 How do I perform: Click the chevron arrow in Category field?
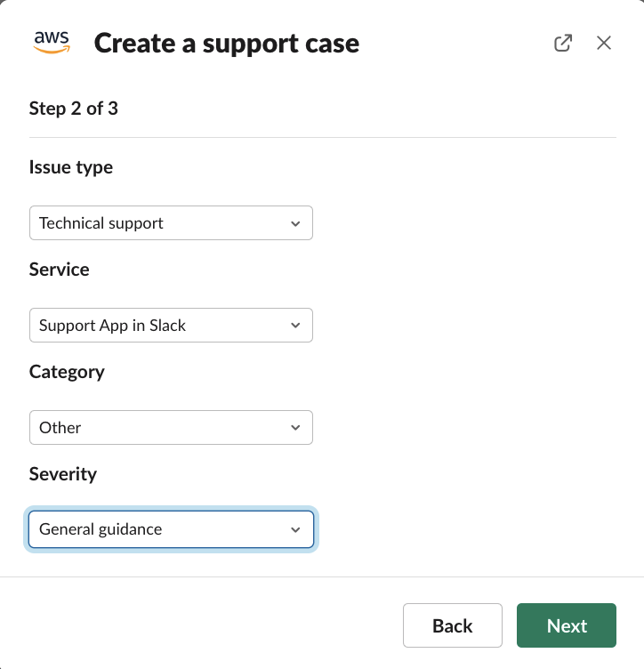(296, 428)
